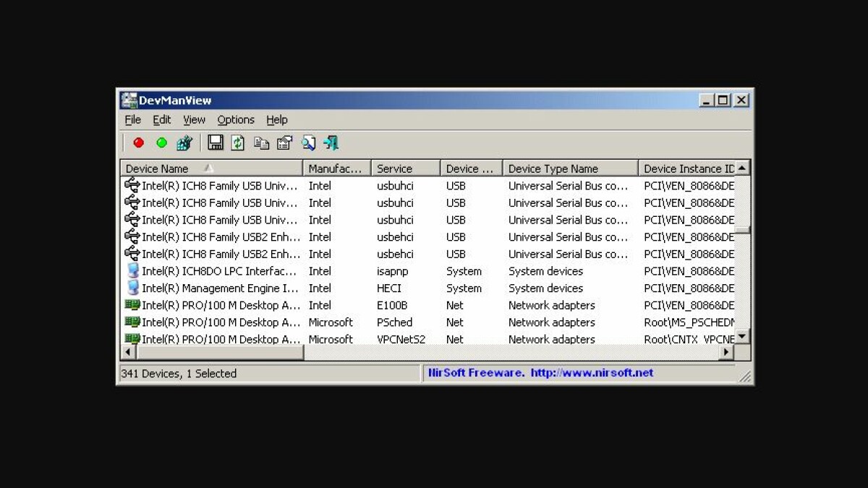Click the Refresh icon with green arrows
The height and width of the screenshot is (488, 868).
coord(238,143)
